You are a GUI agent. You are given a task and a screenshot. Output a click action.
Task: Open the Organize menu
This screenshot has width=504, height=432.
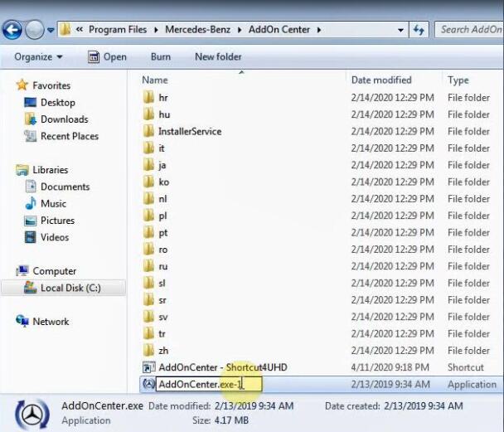pyautogui.click(x=38, y=57)
